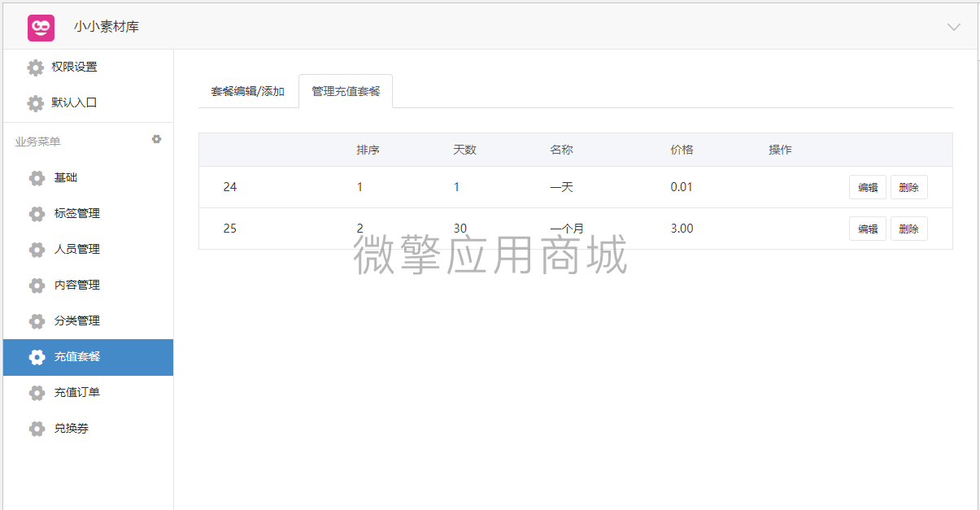Viewport: 980px width, 510px height.
Task: Click 删除 on the 一天 row
Action: click(x=908, y=187)
